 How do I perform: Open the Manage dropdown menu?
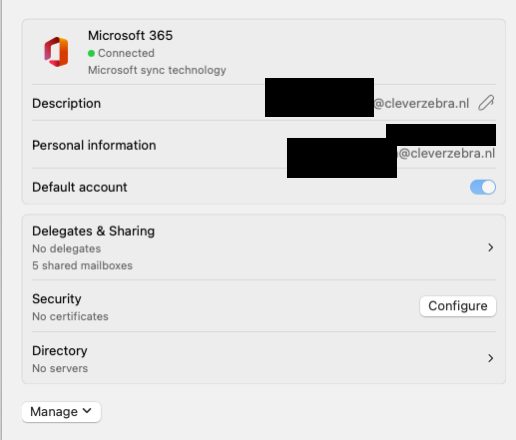[61, 412]
